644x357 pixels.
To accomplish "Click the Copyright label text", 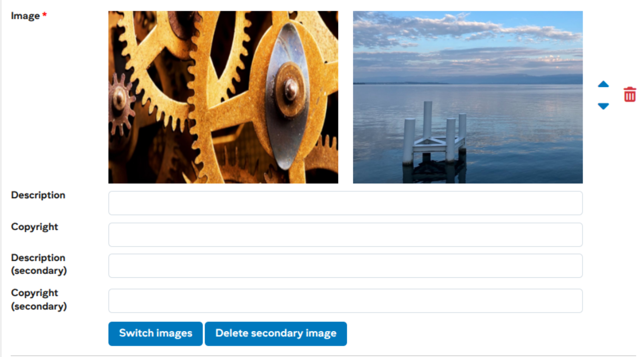I will [35, 227].
